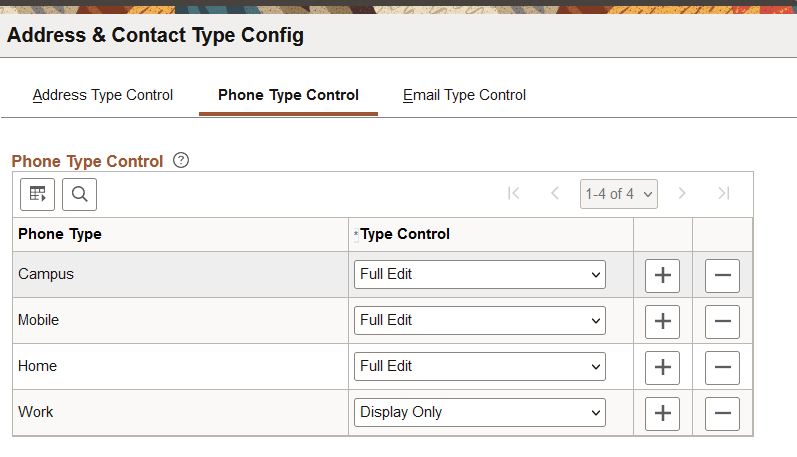
Task: Expand Type Control dropdown for Home
Action: (x=480, y=366)
